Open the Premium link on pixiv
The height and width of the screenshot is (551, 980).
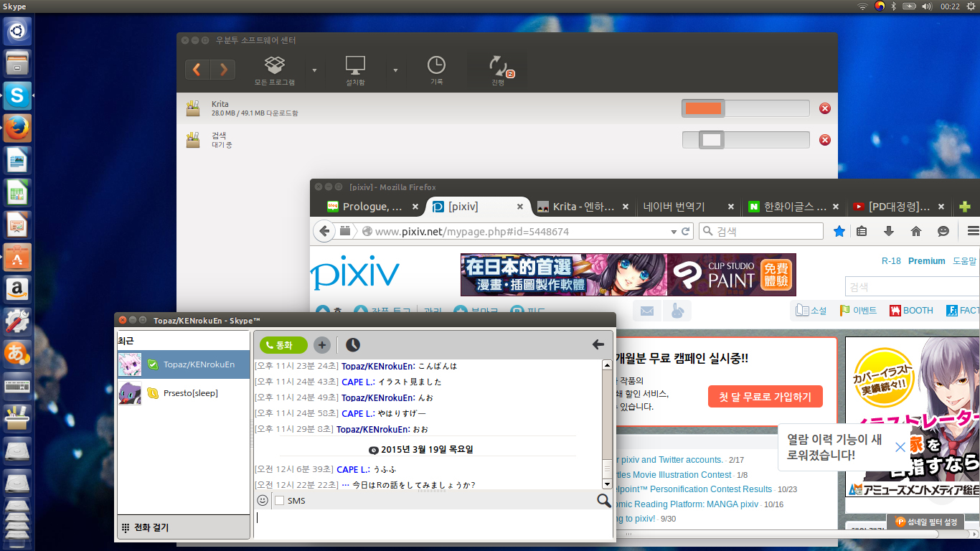click(x=926, y=261)
